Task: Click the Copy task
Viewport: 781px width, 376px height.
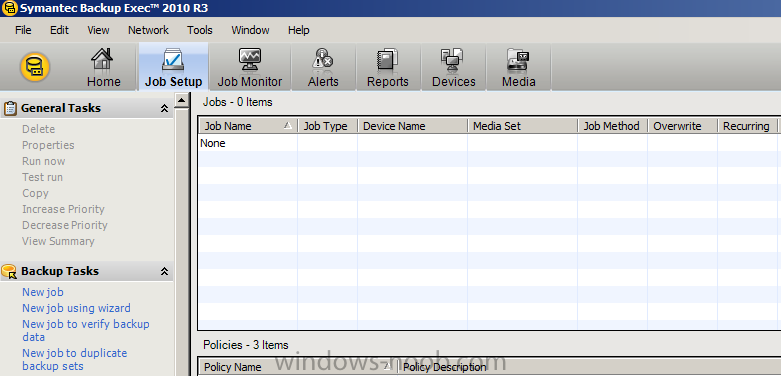Action: coord(35,193)
